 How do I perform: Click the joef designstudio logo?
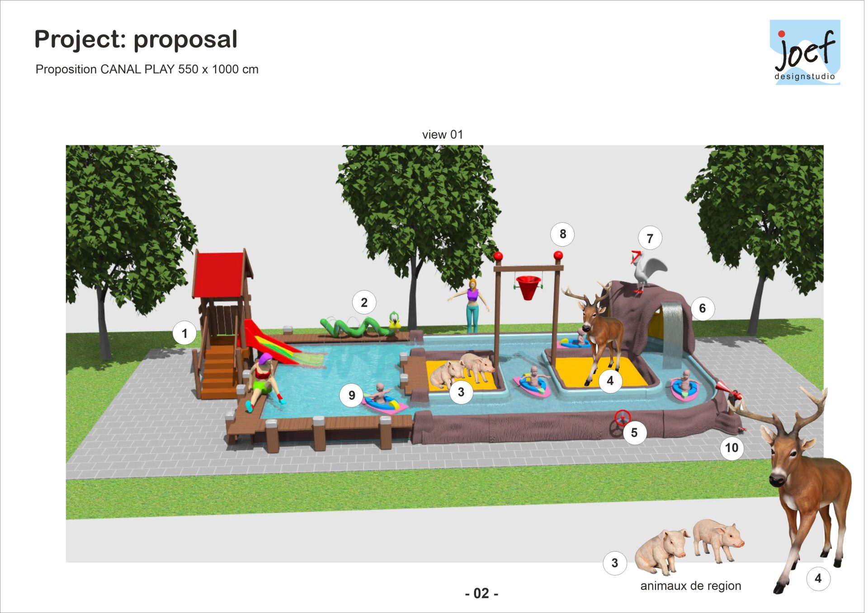click(805, 52)
